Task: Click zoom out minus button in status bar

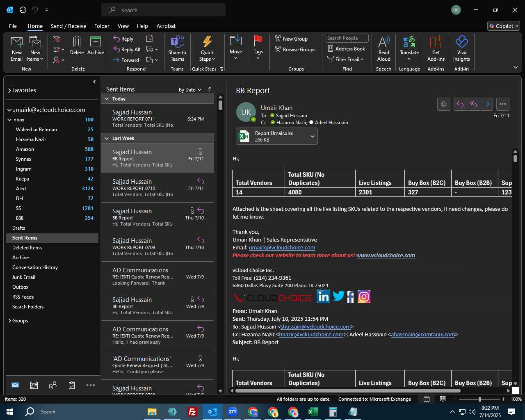Action: tap(455, 399)
